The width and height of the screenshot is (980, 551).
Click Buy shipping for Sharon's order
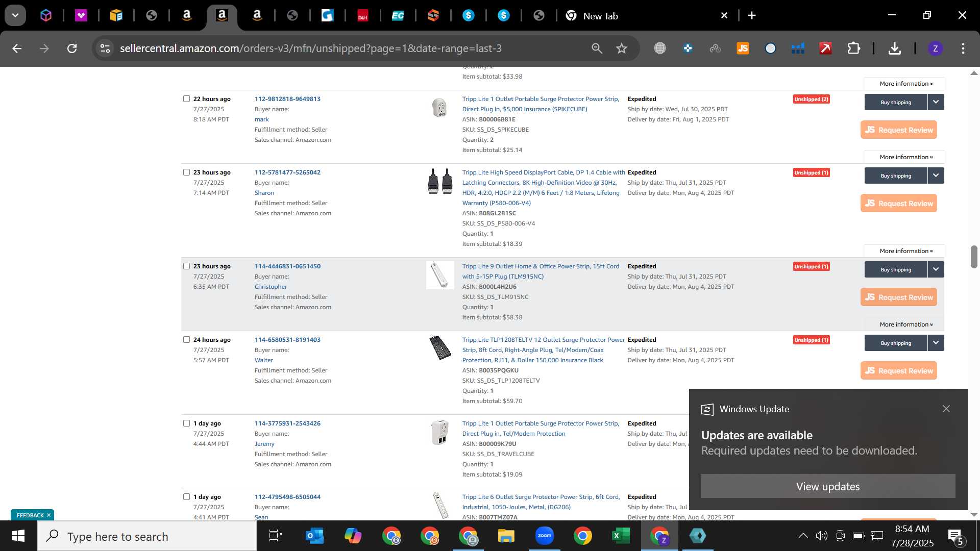pos(896,176)
